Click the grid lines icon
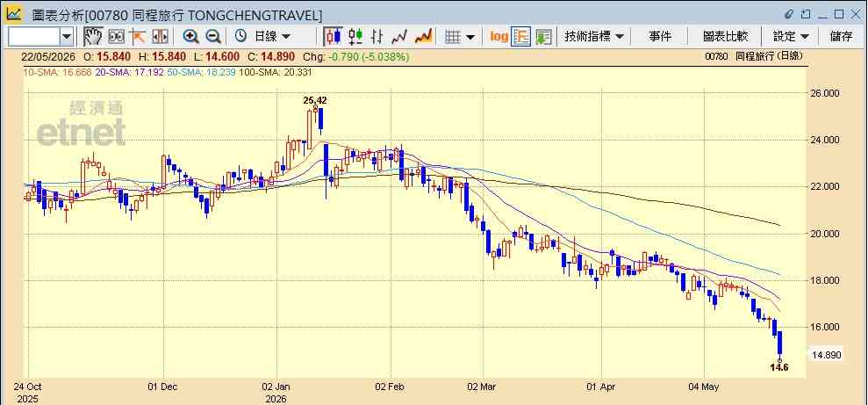This screenshot has height=405, width=868. pos(454,37)
